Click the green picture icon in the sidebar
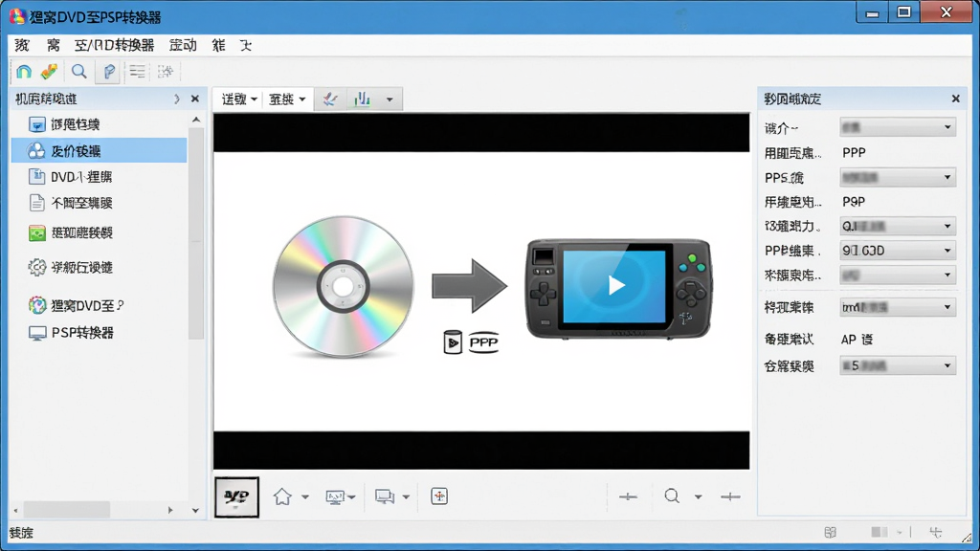Screen dimensions: 980x551 point(37,233)
